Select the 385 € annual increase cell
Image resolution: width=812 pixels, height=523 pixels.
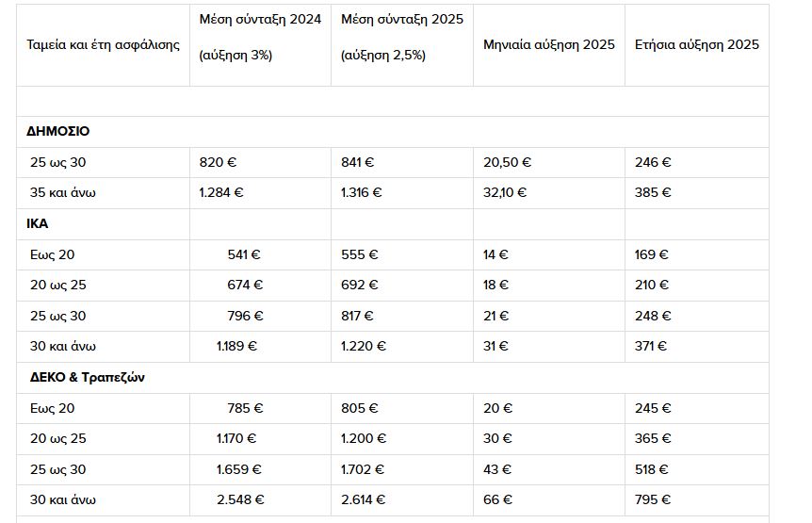click(x=697, y=192)
